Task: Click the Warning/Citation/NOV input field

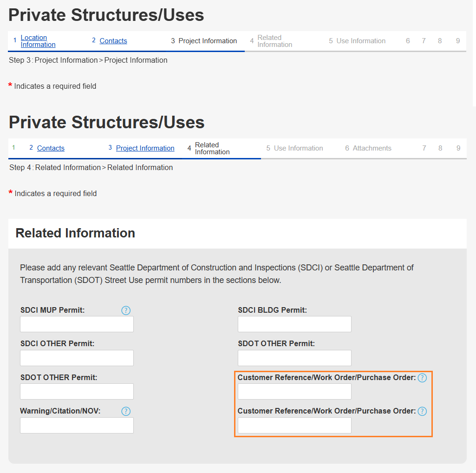Action: [77, 425]
